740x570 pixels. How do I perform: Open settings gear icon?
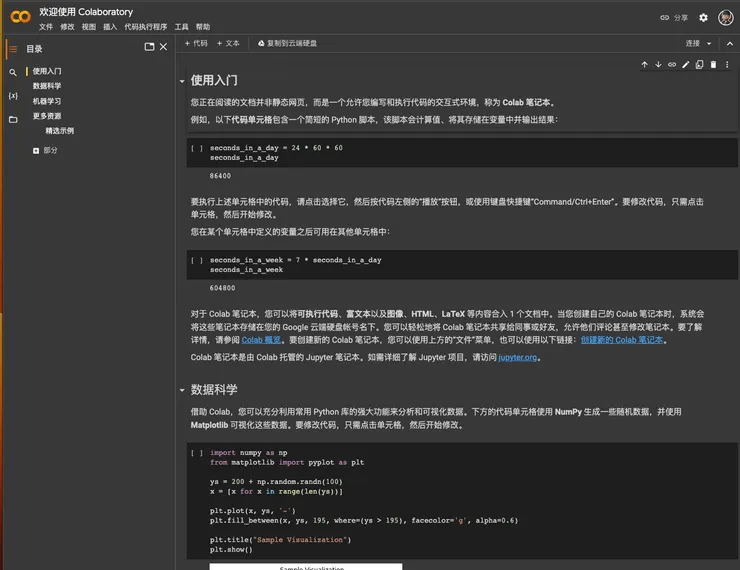pyautogui.click(x=703, y=17)
